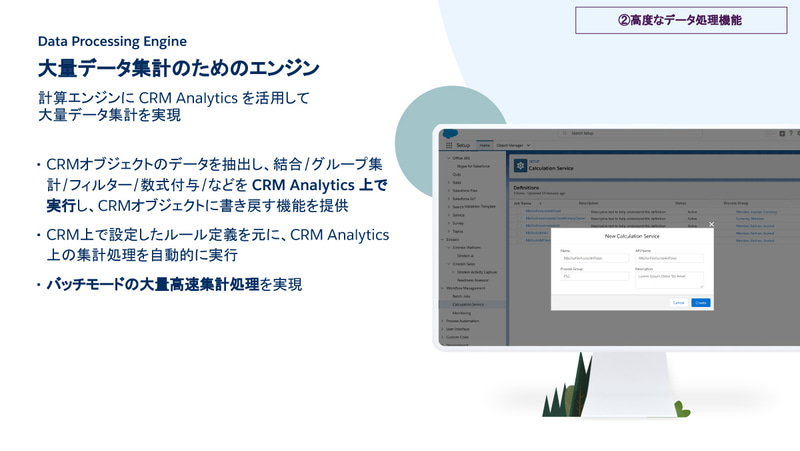Viewport: 800px width, 451px height.
Task: Switch to the Home tab
Action: 485,145
